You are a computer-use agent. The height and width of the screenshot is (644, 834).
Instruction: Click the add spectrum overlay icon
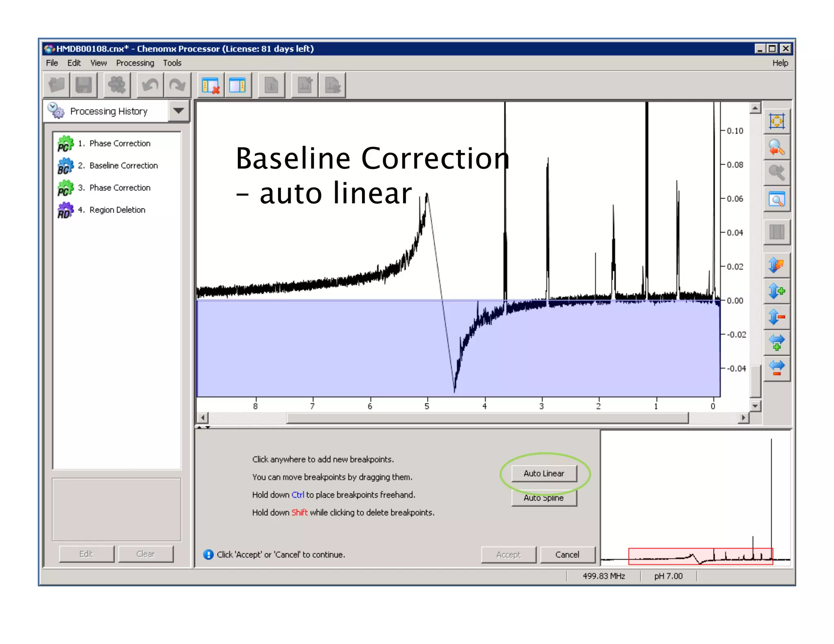click(305, 85)
